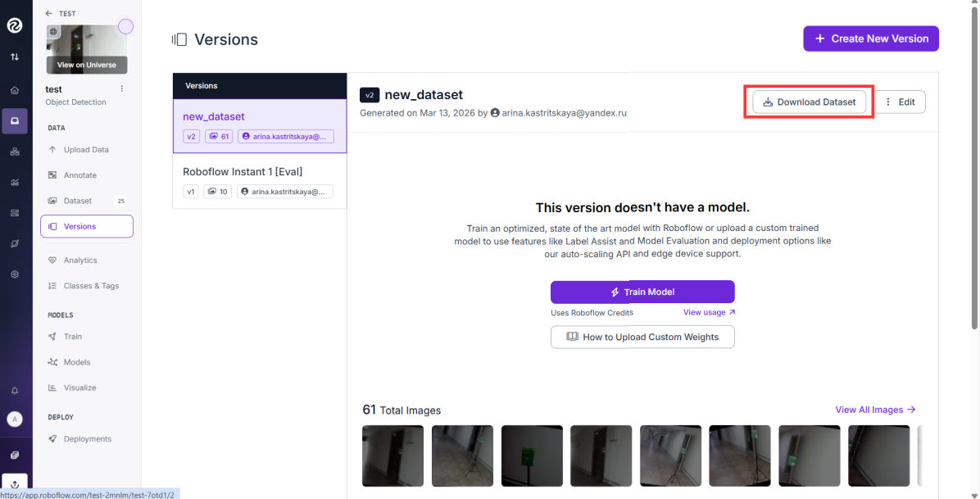Open the home icon in left rail
The image size is (980, 499).
click(15, 90)
